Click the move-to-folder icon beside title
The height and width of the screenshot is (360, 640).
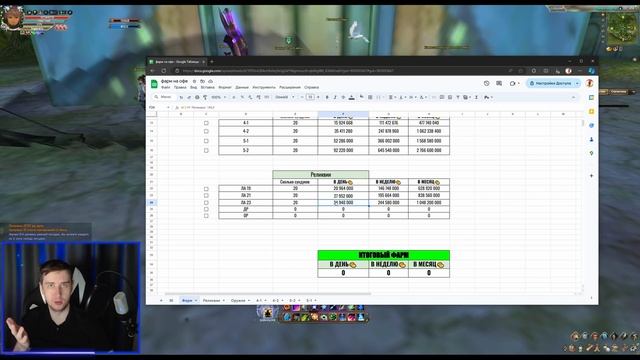pyautogui.click(x=202, y=81)
